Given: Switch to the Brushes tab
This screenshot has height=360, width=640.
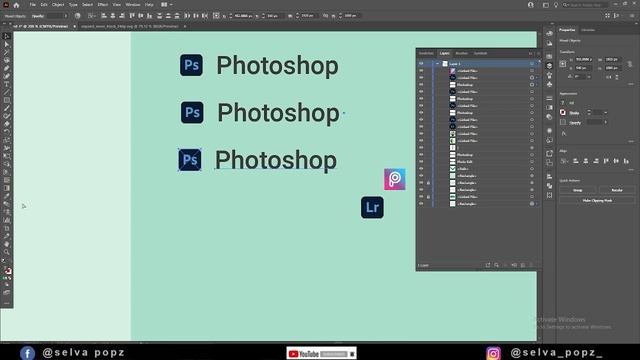Looking at the screenshot, I should tap(461, 53).
